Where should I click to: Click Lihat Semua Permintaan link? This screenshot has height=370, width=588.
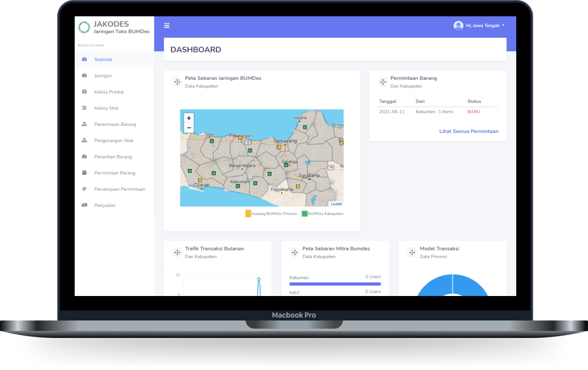469,131
